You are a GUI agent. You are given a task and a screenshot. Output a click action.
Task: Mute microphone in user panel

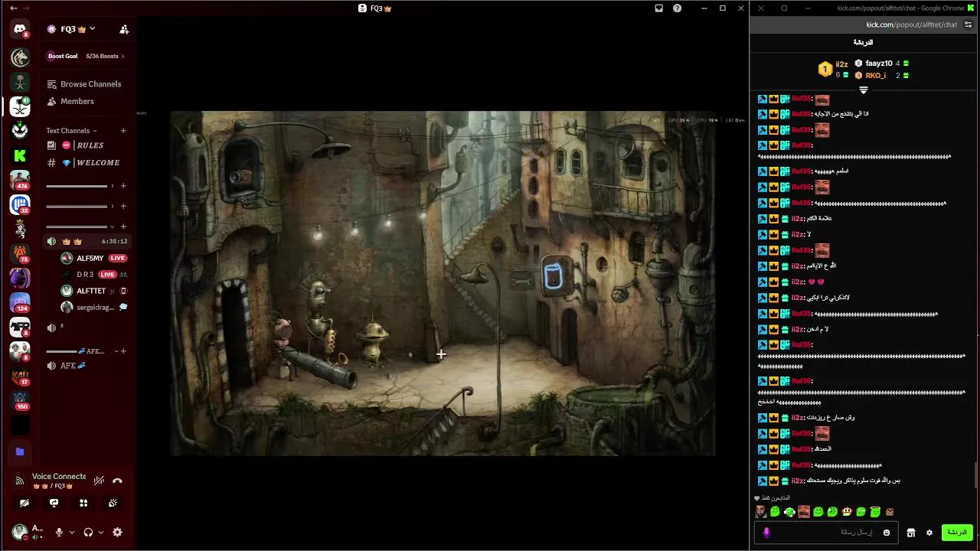[59, 532]
